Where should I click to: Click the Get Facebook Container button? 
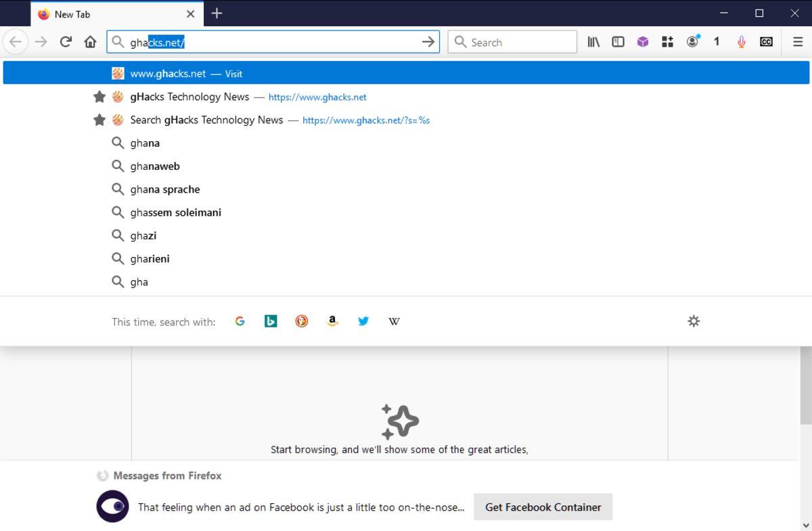[543, 507]
